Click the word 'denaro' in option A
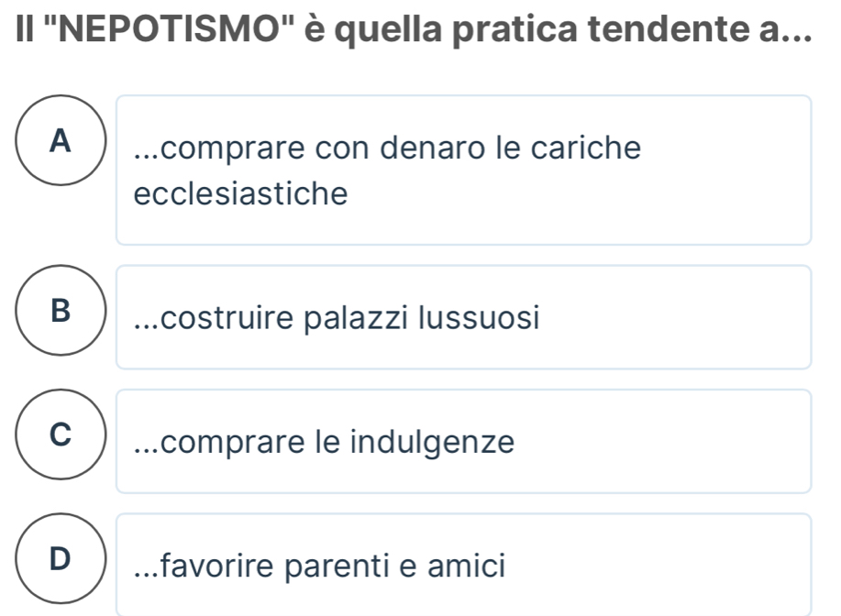This screenshot has width=841, height=616. (432, 148)
